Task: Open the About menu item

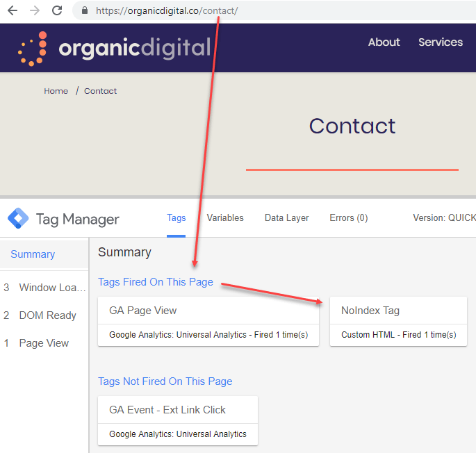Action: click(x=384, y=42)
